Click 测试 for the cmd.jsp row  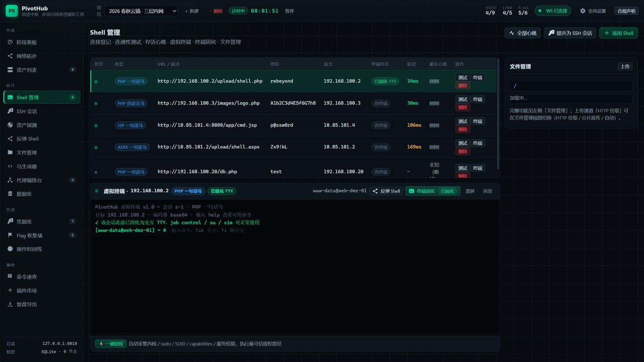462,122
